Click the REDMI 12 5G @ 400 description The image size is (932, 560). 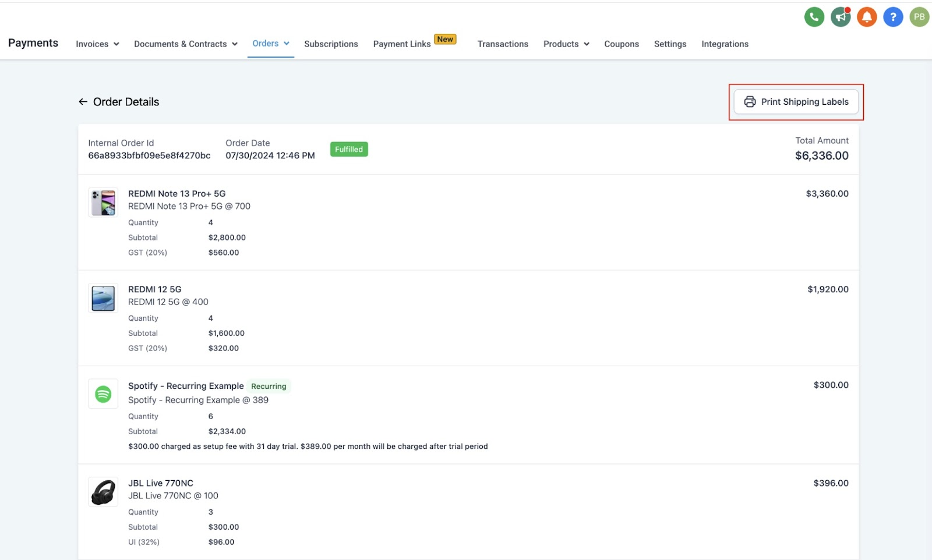point(168,302)
